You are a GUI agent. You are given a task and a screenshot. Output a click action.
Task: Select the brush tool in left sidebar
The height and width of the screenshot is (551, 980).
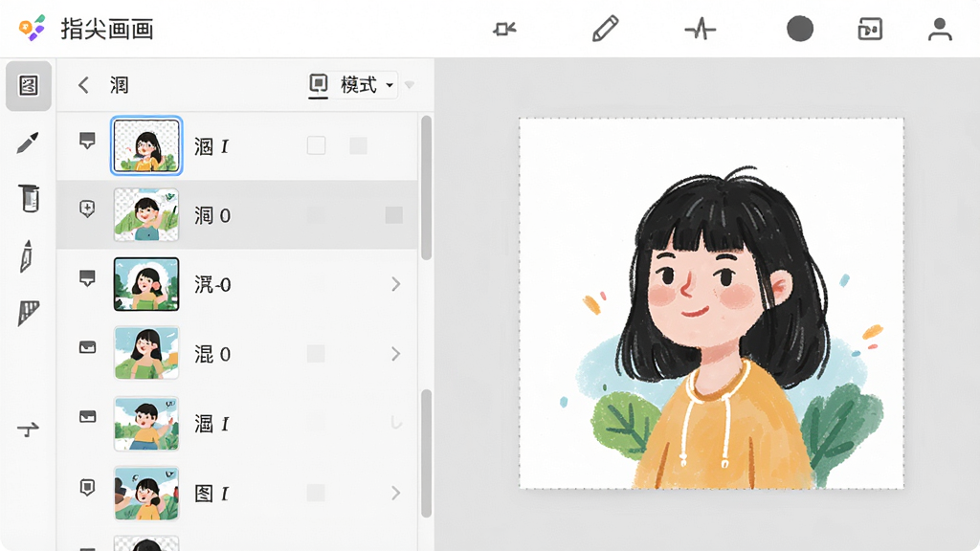pos(28,143)
